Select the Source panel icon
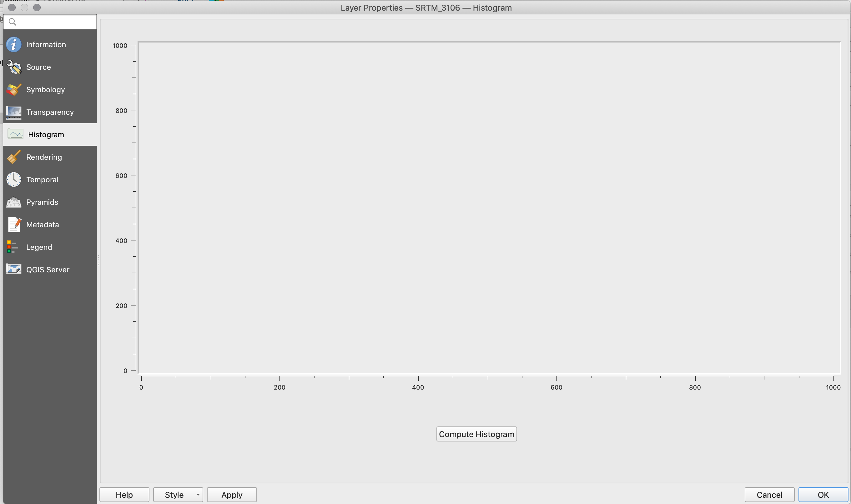This screenshot has height=504, width=851. click(13, 67)
